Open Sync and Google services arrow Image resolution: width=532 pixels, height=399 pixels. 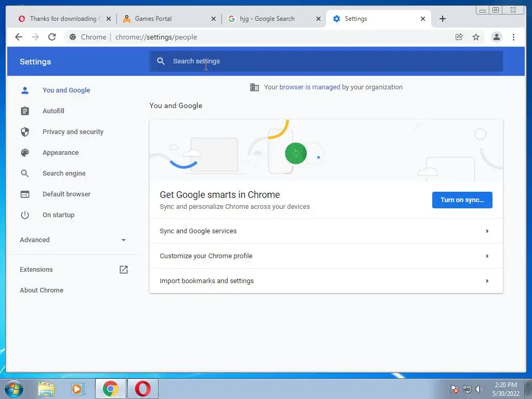point(487,231)
